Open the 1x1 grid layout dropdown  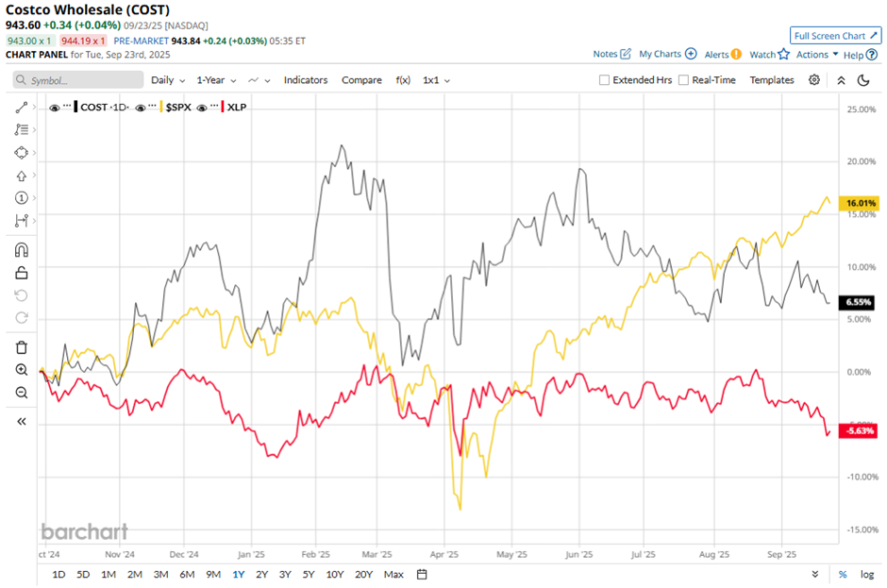(436, 80)
